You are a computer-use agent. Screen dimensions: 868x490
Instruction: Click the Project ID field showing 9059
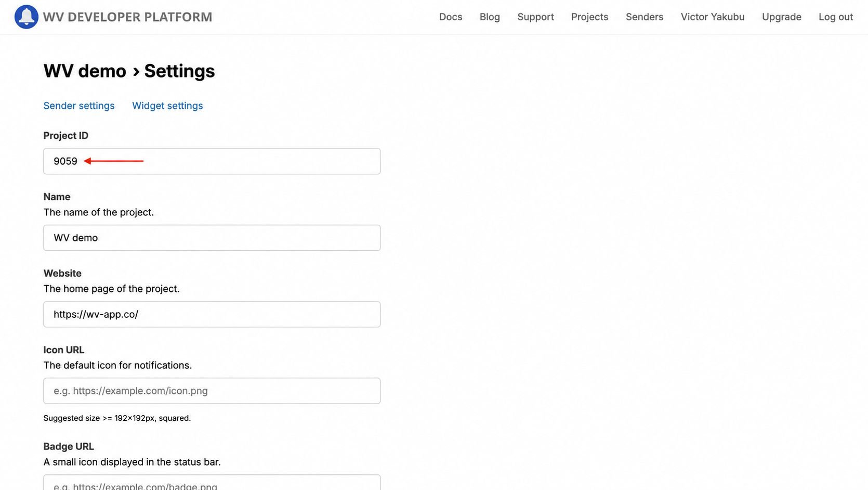(x=212, y=161)
